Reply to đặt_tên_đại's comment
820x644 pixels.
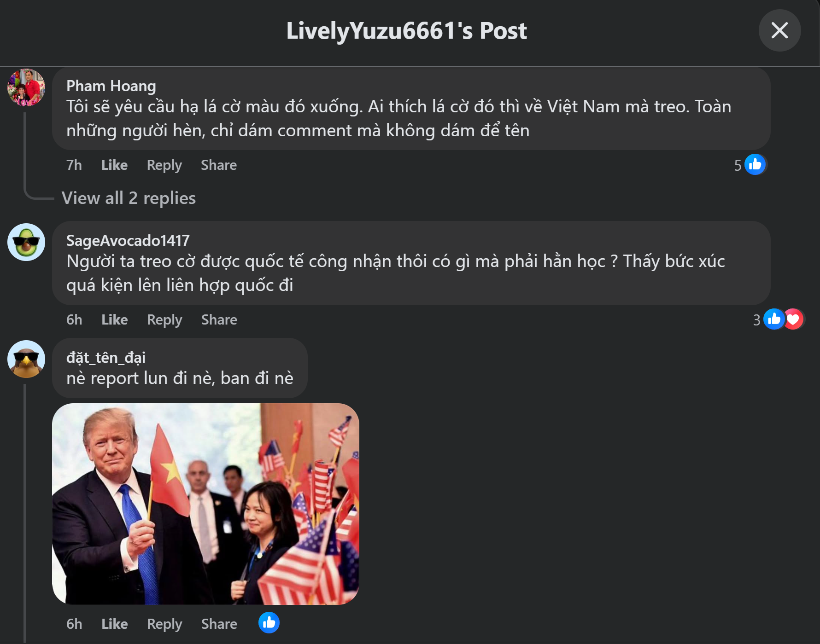coord(164,624)
